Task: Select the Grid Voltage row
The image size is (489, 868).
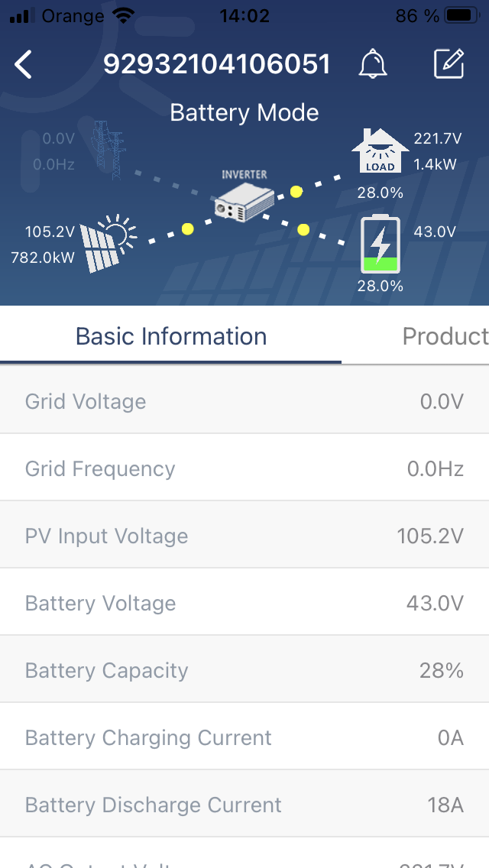Action: (244, 401)
